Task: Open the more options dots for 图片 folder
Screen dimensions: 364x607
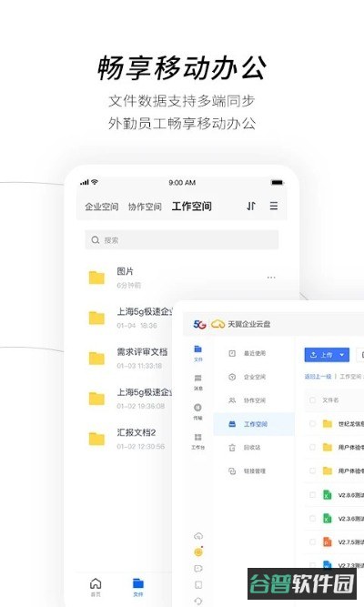Action: coord(271,278)
